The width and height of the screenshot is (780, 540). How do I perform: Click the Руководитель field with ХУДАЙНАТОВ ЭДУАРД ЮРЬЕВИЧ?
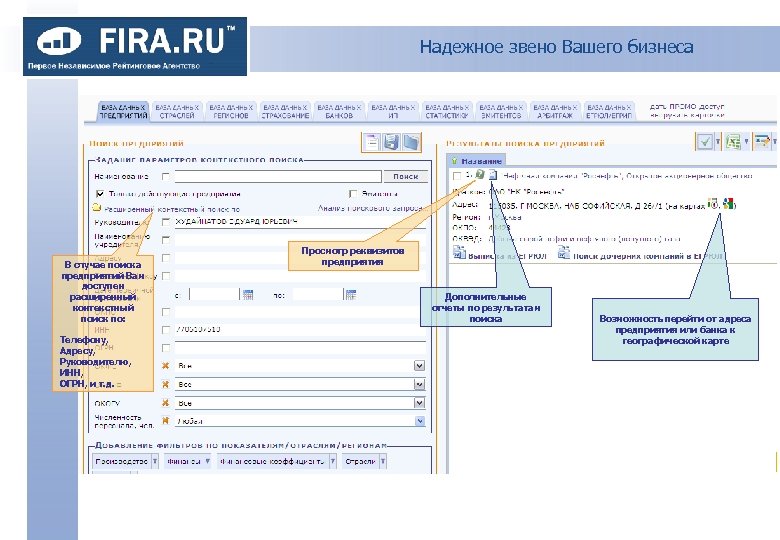point(300,222)
